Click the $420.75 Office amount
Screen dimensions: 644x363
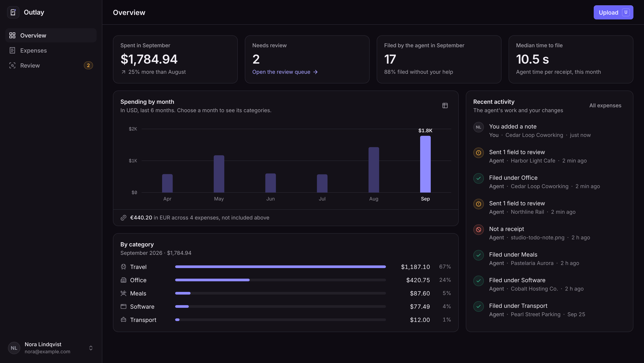tap(418, 280)
